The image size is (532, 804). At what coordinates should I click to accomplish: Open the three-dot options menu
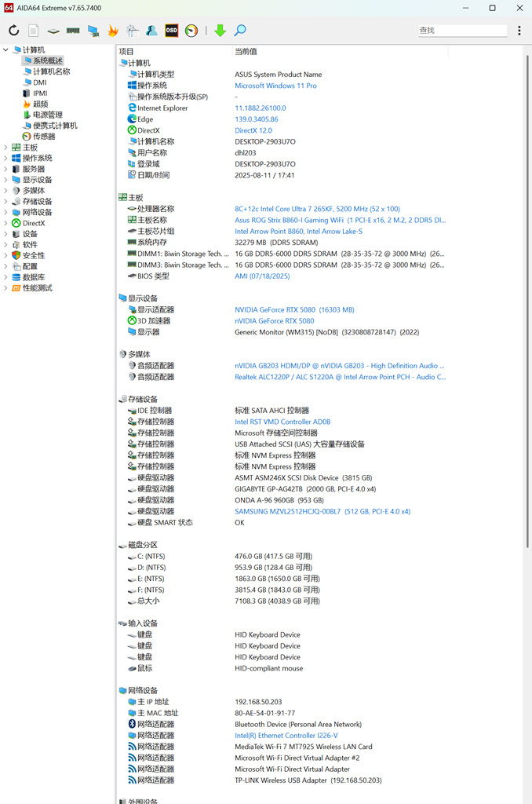(x=519, y=31)
